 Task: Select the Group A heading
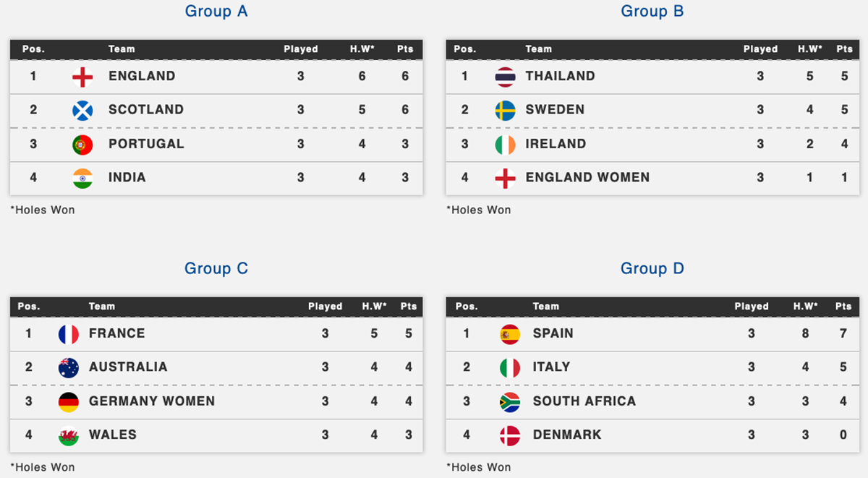tap(216, 11)
